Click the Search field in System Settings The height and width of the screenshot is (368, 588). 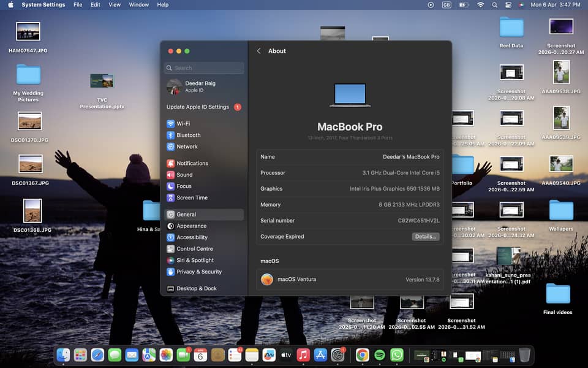203,67
